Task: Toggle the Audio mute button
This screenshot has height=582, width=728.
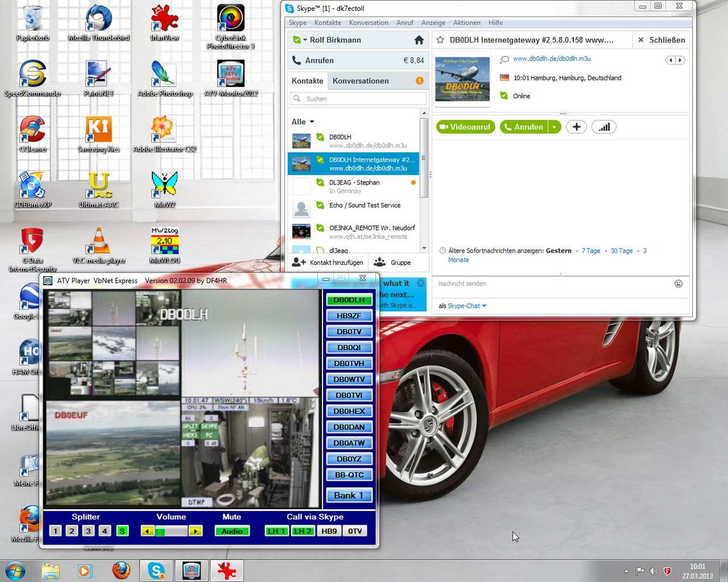Action: 232,531
